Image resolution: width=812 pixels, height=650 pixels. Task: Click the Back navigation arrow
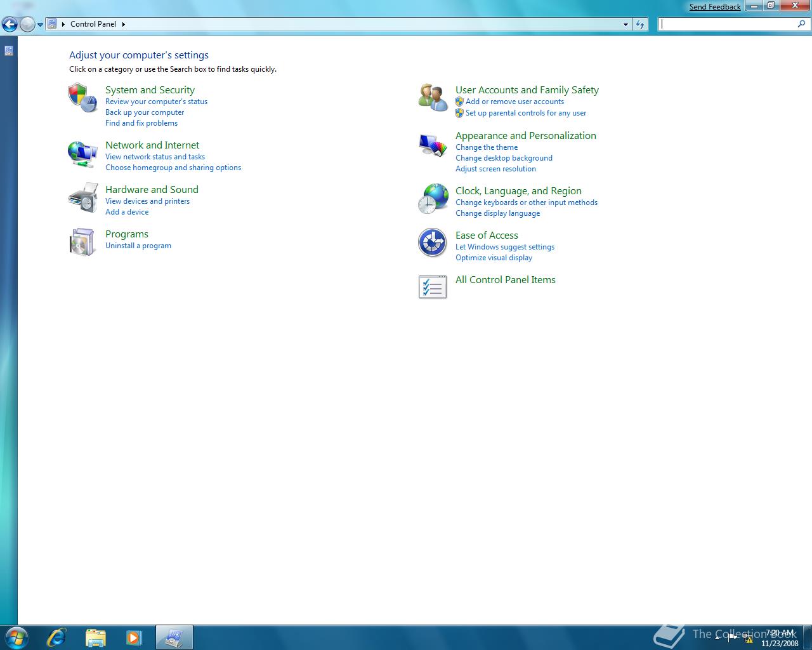10,24
